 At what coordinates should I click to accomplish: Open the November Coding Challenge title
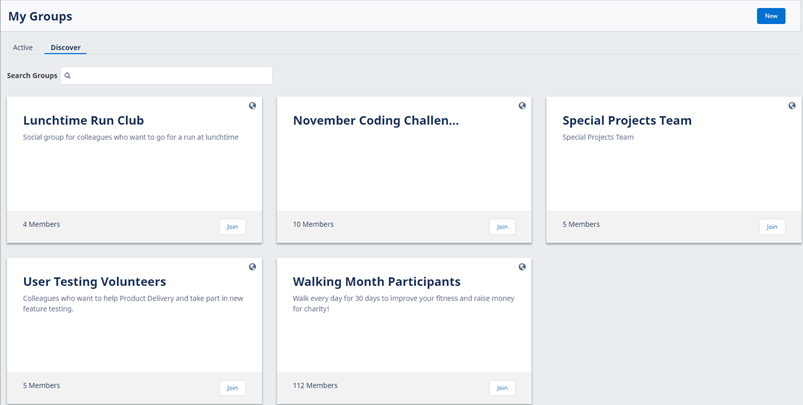click(x=376, y=121)
